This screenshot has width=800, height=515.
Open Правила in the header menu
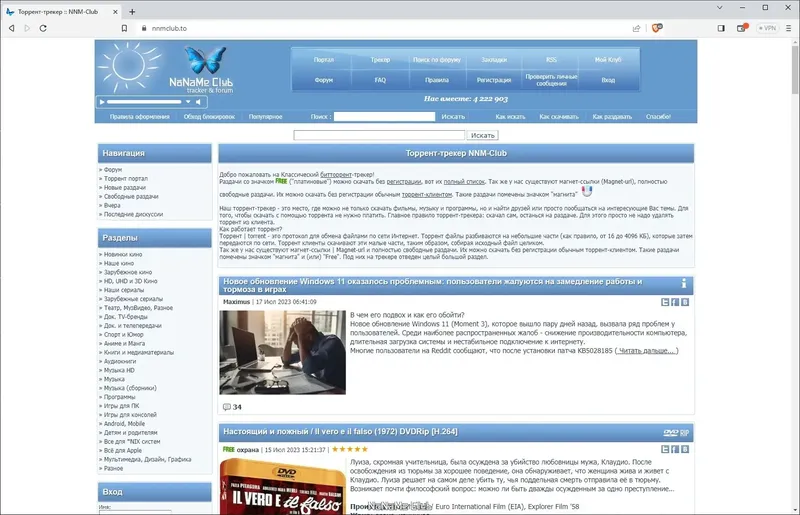pyautogui.click(x=437, y=80)
